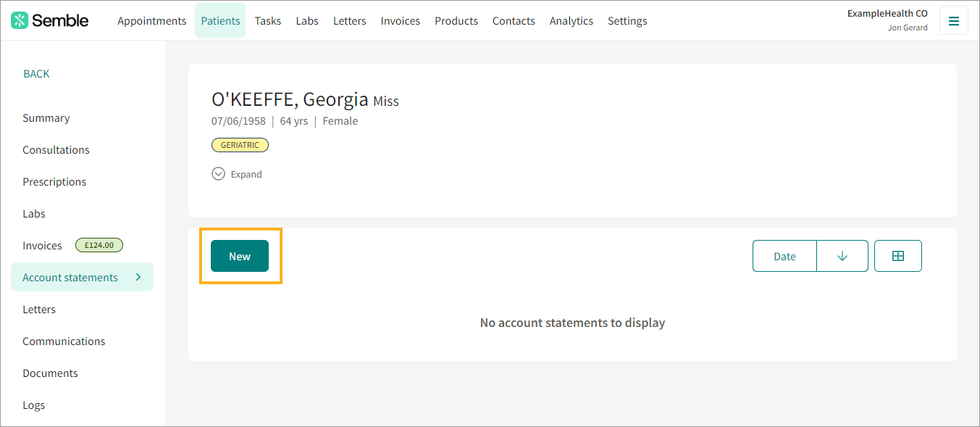This screenshot has width=980, height=427.
Task: Select Documents in the sidebar
Action: click(x=50, y=373)
